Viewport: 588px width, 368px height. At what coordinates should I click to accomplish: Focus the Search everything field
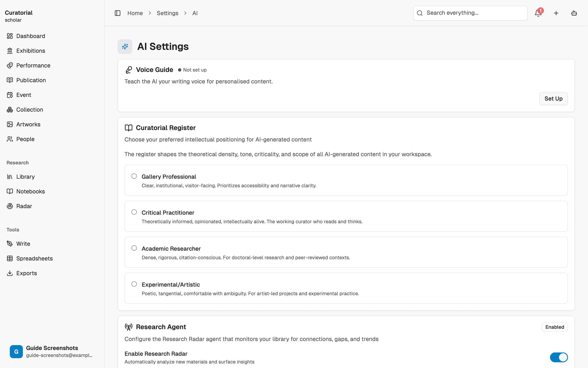tap(470, 13)
